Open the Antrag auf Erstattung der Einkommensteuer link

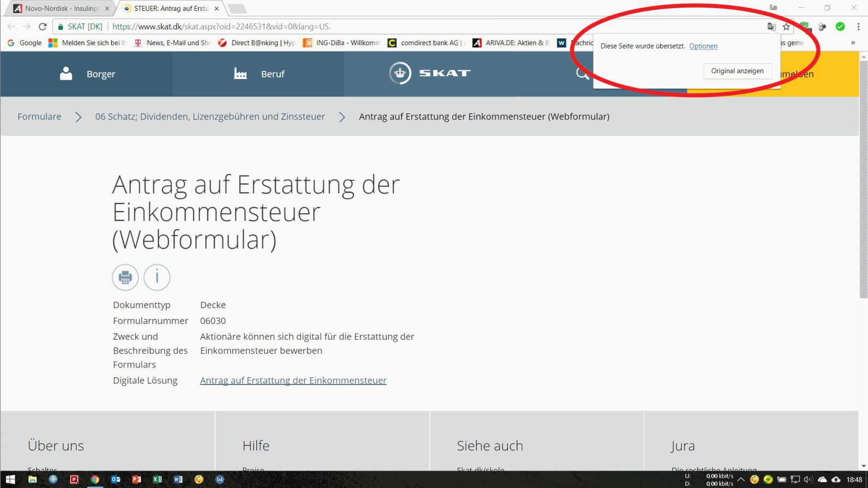293,381
